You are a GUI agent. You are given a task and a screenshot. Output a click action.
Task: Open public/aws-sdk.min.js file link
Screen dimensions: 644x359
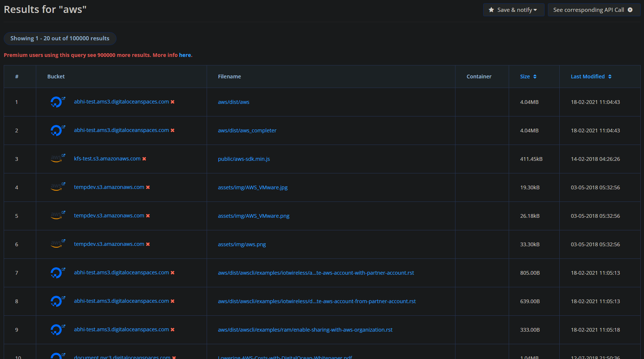click(244, 159)
